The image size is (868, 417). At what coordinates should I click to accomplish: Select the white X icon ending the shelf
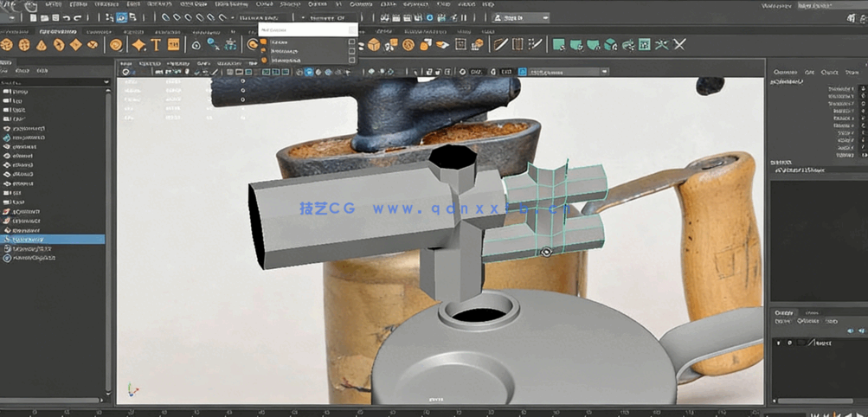pyautogui.click(x=679, y=44)
